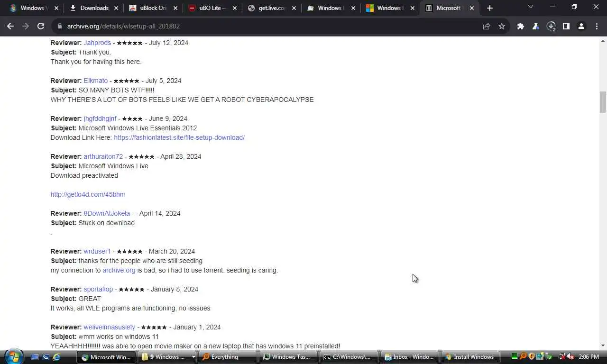Open the fashionlatest.site download link

(179, 137)
